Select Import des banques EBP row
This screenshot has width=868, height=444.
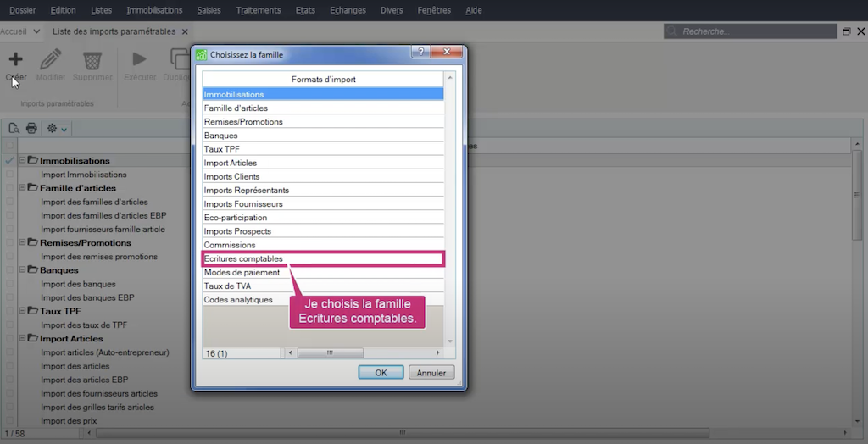click(87, 297)
